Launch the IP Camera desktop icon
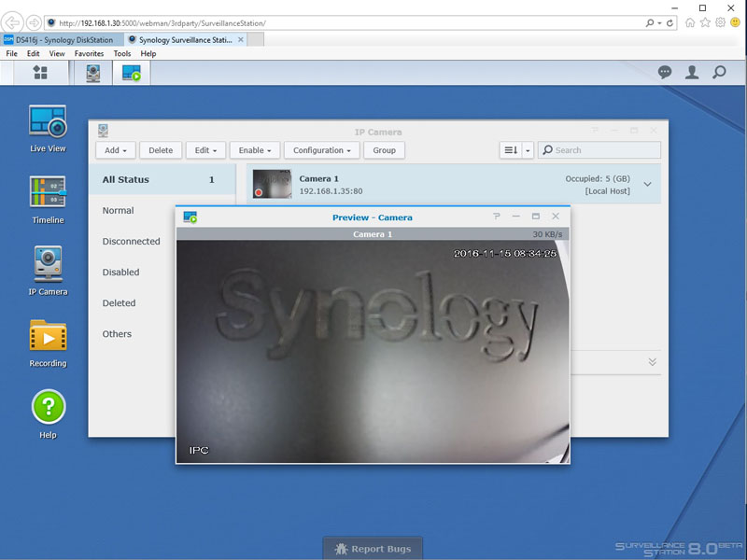Image resolution: width=747 pixels, height=560 pixels. click(48, 270)
